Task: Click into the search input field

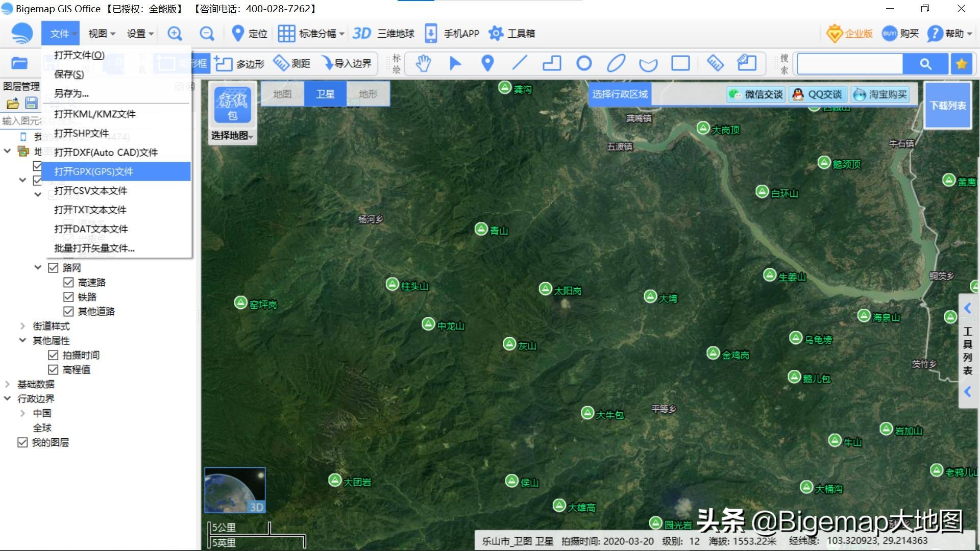Action: point(850,64)
